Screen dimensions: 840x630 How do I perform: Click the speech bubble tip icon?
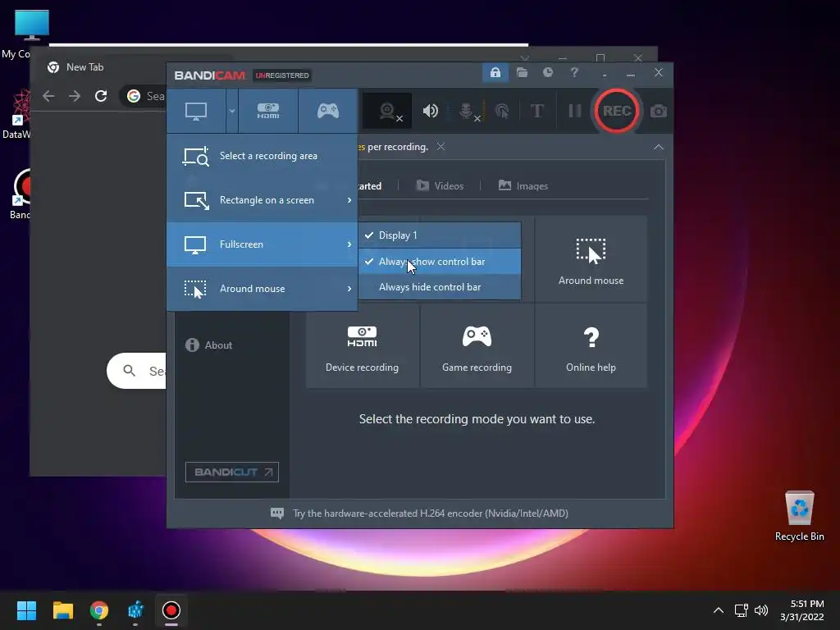pos(277,514)
